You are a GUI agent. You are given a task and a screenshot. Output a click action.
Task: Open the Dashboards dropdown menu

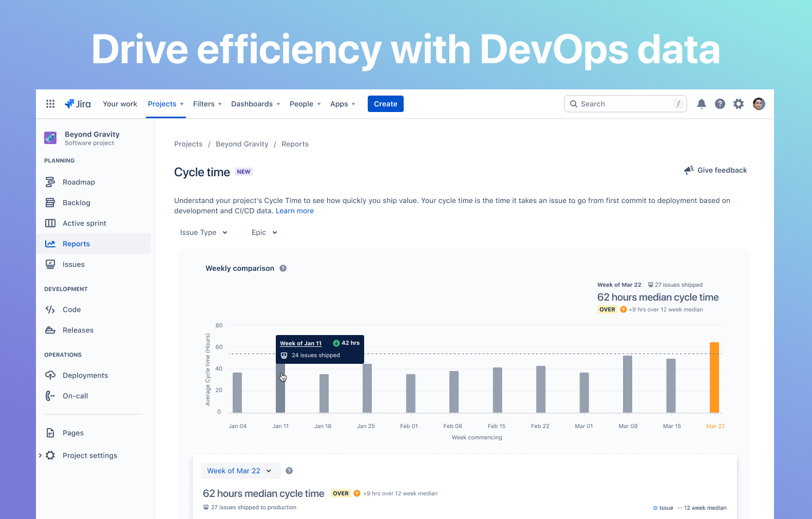(256, 104)
